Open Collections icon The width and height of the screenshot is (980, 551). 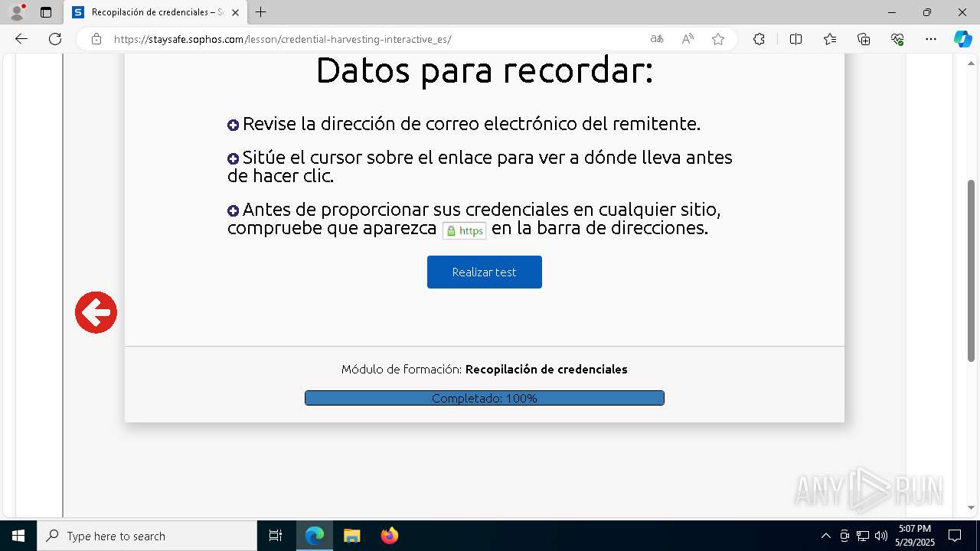864,39
